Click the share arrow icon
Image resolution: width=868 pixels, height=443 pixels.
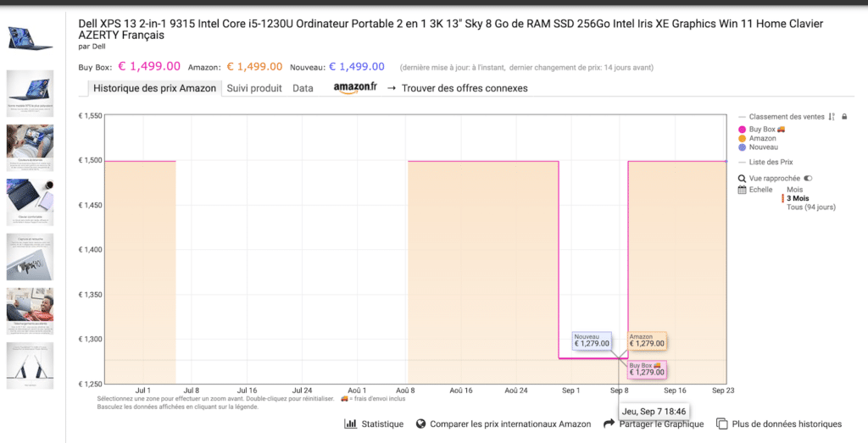[x=609, y=424]
